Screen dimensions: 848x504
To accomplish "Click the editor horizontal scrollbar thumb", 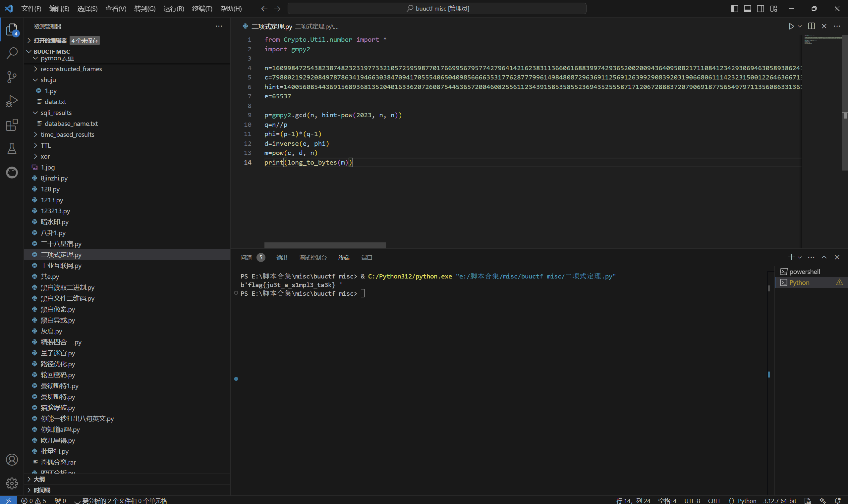I will pos(325,245).
